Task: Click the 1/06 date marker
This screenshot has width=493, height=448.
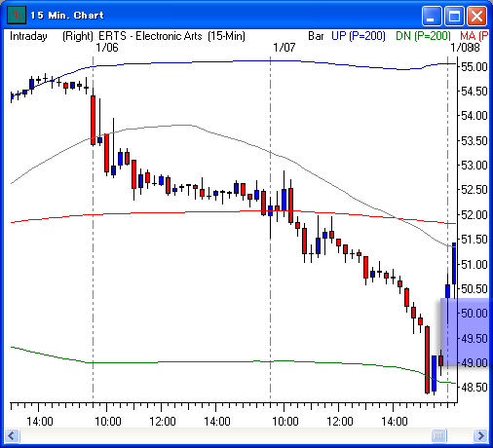Action: click(x=107, y=48)
